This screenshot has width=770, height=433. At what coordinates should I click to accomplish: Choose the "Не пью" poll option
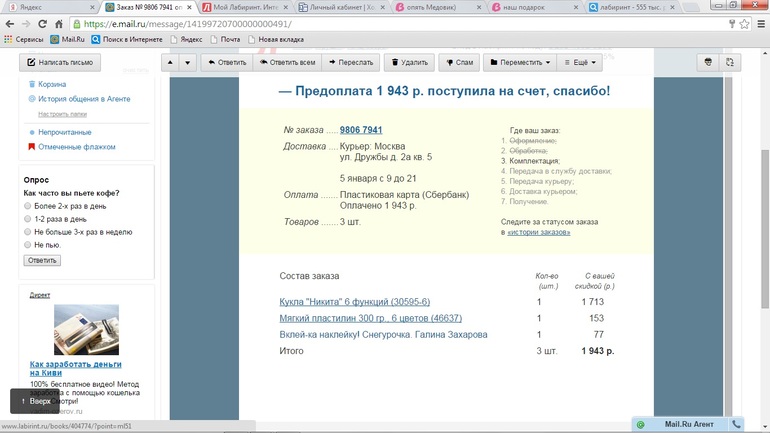tap(28, 245)
